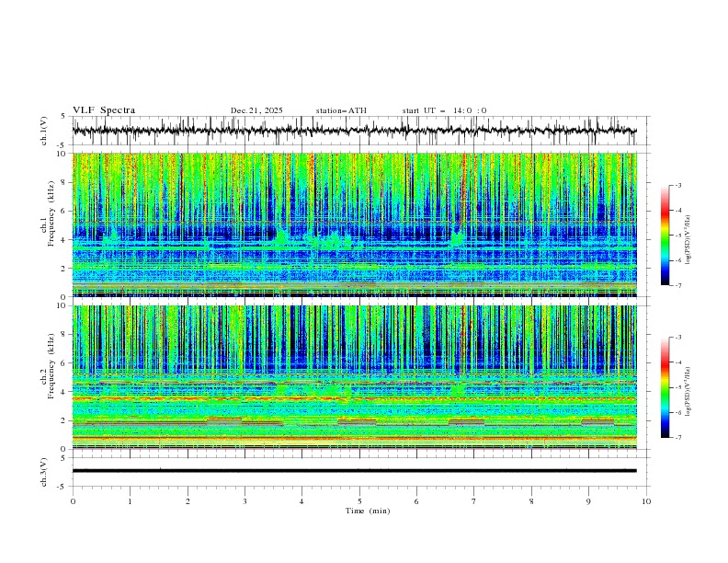The image size is (728, 563).
Task: Click the "2" kHz tick on ch.1 frequency axis
Action: pos(65,268)
